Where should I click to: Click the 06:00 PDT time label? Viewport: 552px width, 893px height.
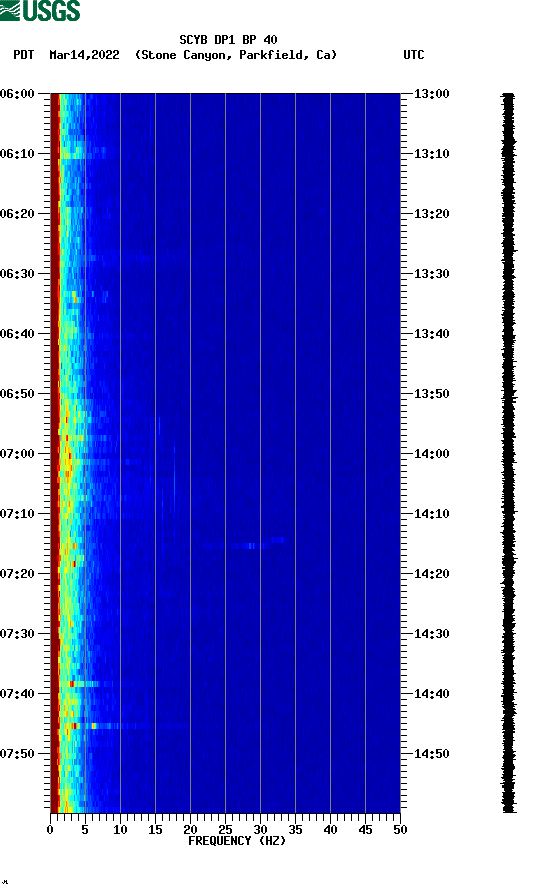point(18,93)
